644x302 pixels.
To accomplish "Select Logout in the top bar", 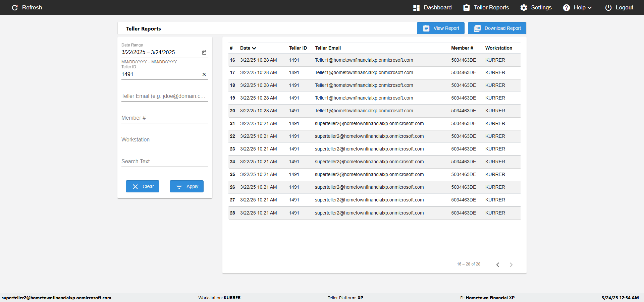I will point(619,8).
